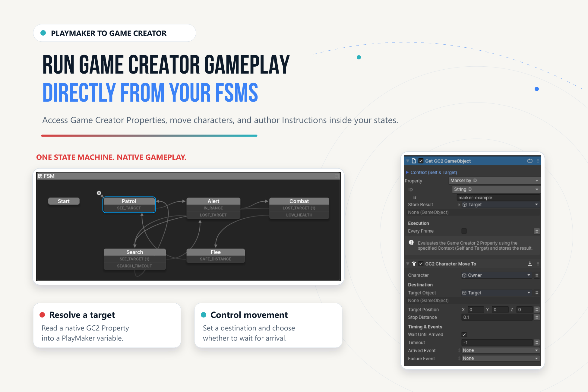The height and width of the screenshot is (392, 588).
Task: Uncheck Wait Until Arrived
Action: pyautogui.click(x=464, y=334)
